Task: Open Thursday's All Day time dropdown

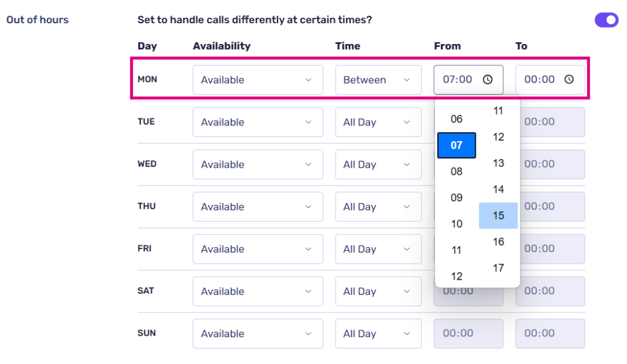Action: (x=378, y=207)
